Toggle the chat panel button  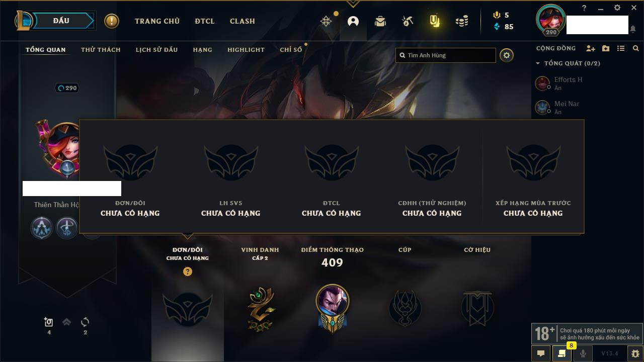coord(541,353)
